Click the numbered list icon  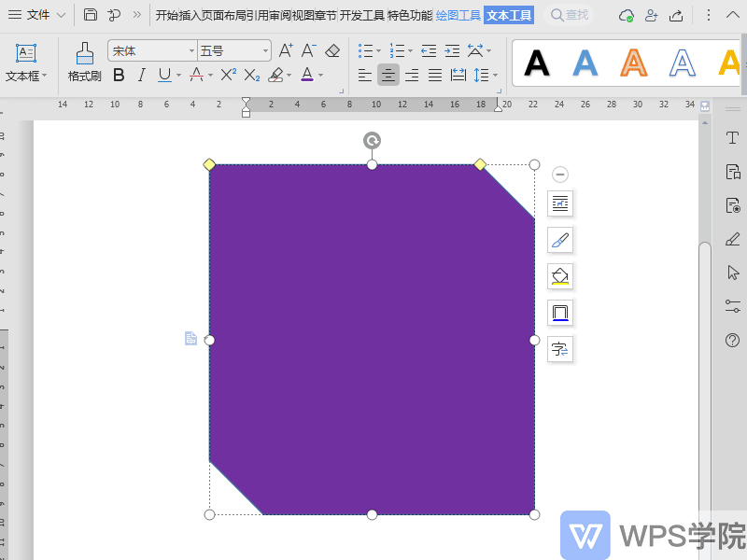click(x=397, y=50)
